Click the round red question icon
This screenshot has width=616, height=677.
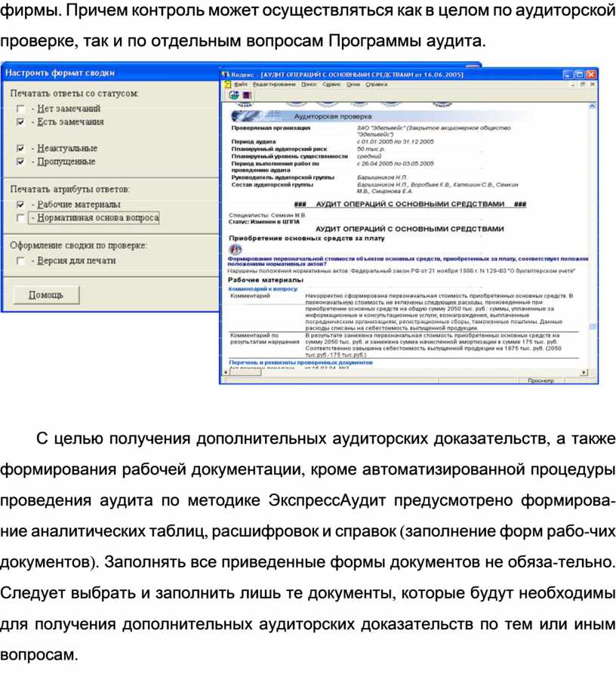pyautogui.click(x=236, y=249)
